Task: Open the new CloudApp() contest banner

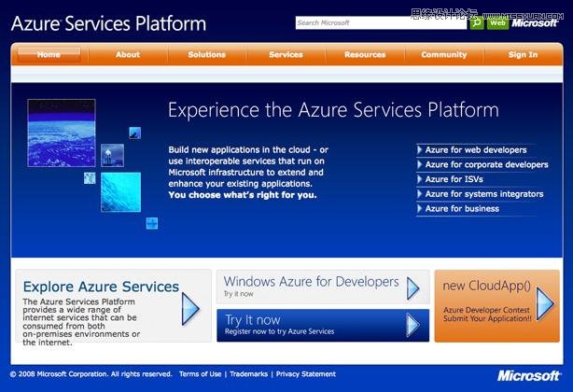Action: pyautogui.click(x=497, y=306)
